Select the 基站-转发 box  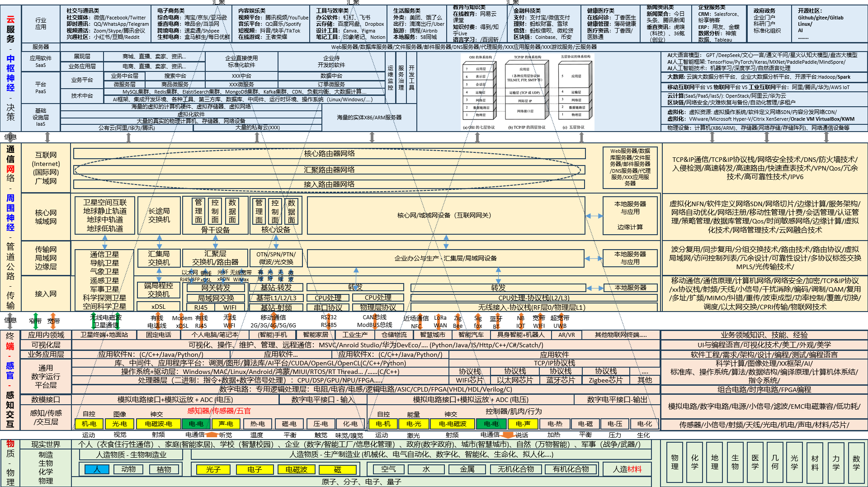(276, 288)
